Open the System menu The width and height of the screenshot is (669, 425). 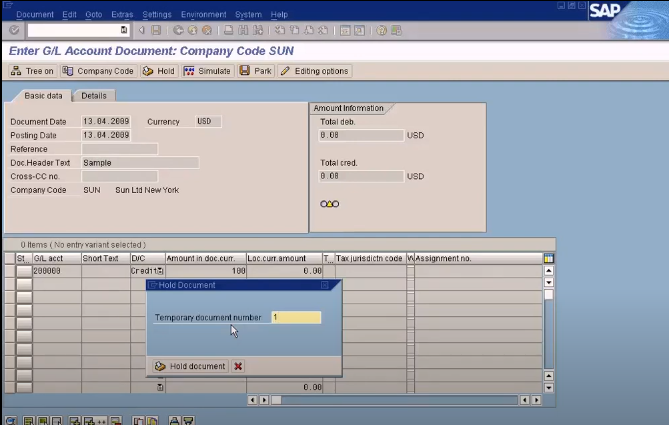pyautogui.click(x=248, y=15)
